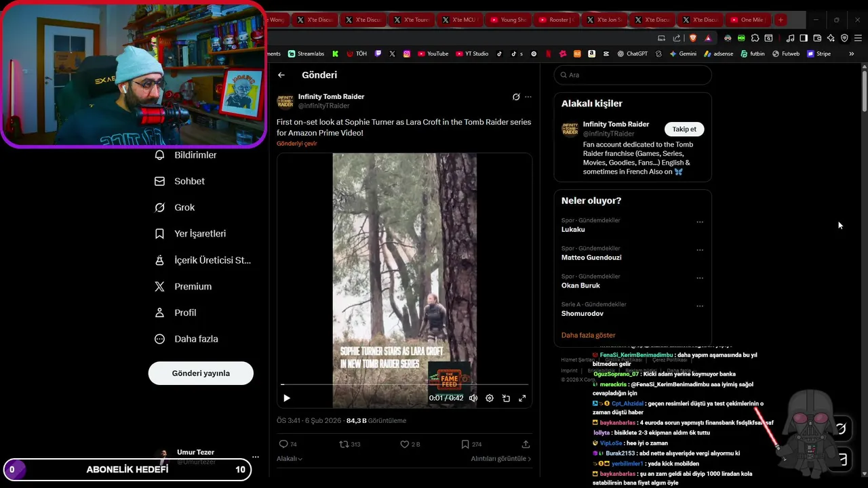Open the Futweb bookmark
868x488 pixels.
[x=786, y=54]
